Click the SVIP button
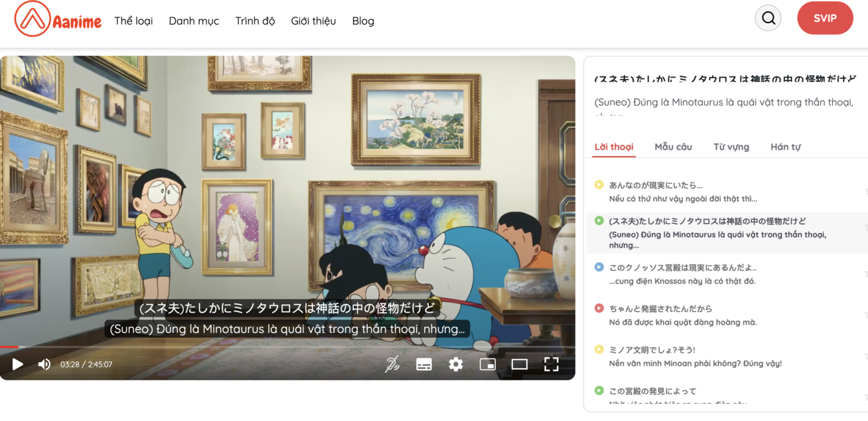The image size is (868, 421). pos(825,18)
